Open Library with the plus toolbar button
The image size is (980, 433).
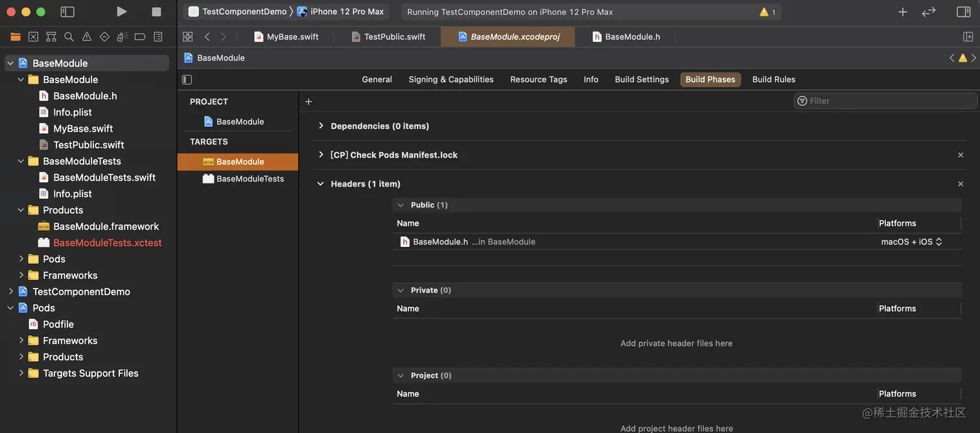[903, 12]
